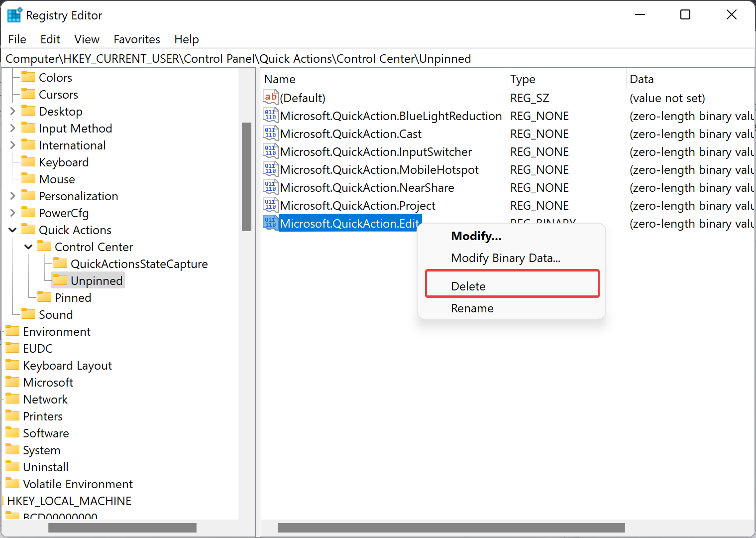The height and width of the screenshot is (538, 756).
Task: Click the Keyboard folder icon
Action: (x=28, y=161)
